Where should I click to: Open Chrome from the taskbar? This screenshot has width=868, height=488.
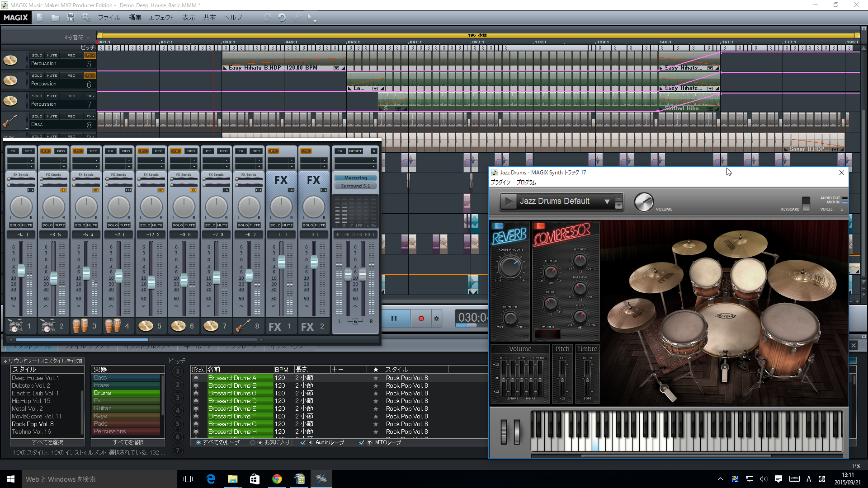coord(277,479)
